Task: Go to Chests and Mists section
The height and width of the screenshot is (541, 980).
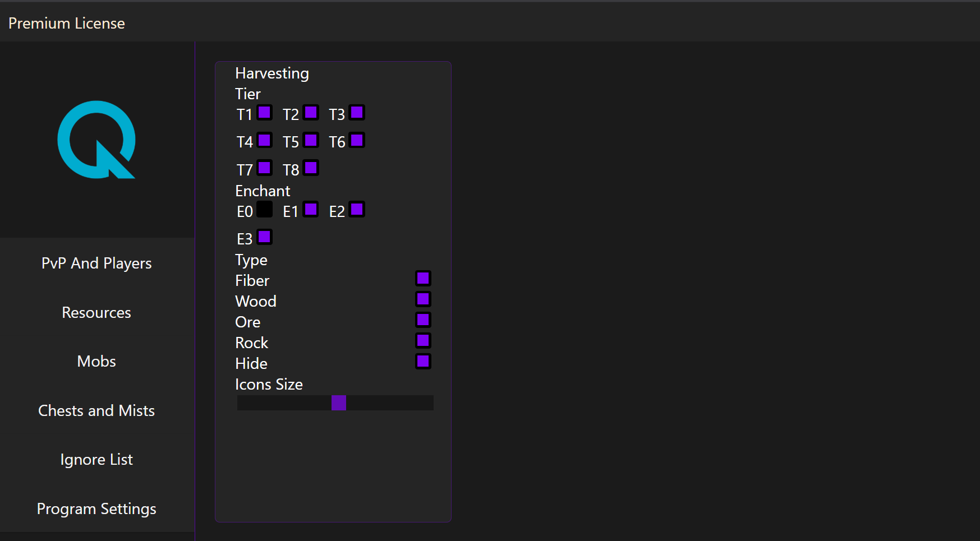Action: 96,410
